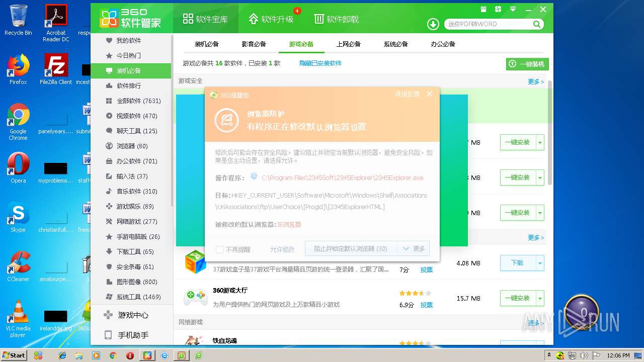Open 系统工具 (1469) category

(131, 297)
